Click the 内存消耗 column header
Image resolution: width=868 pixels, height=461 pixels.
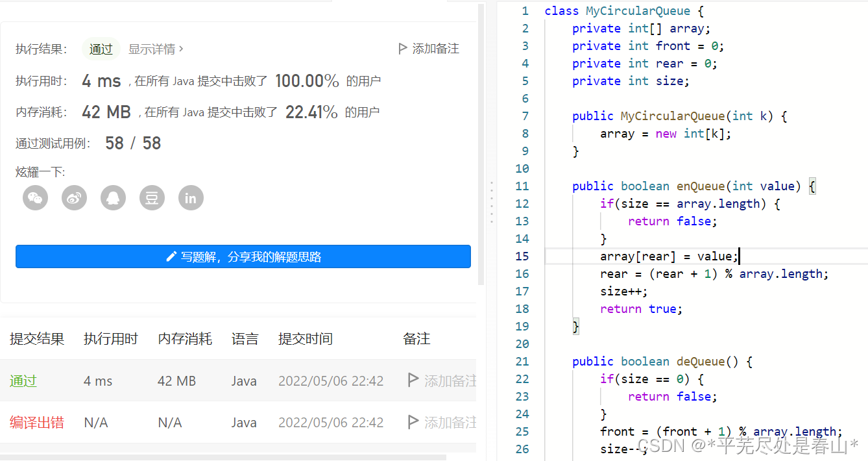(x=185, y=338)
